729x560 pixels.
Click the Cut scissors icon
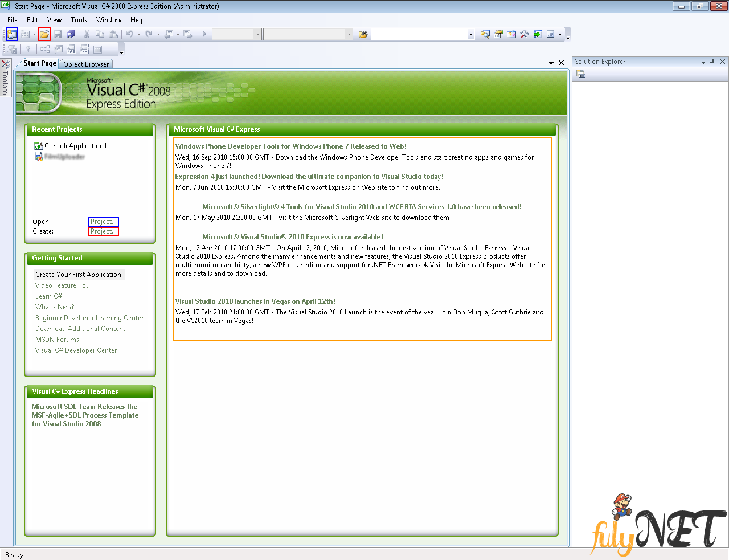(87, 34)
